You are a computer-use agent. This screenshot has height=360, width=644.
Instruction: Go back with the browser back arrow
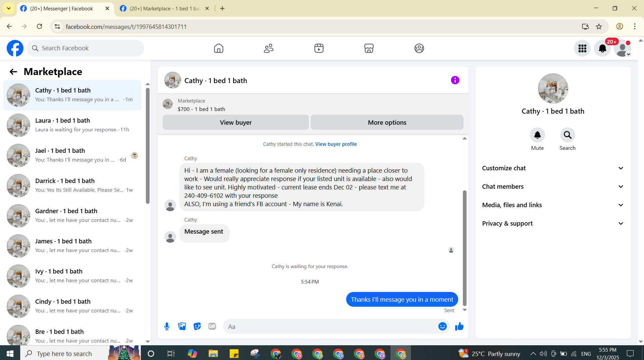pyautogui.click(x=9, y=26)
